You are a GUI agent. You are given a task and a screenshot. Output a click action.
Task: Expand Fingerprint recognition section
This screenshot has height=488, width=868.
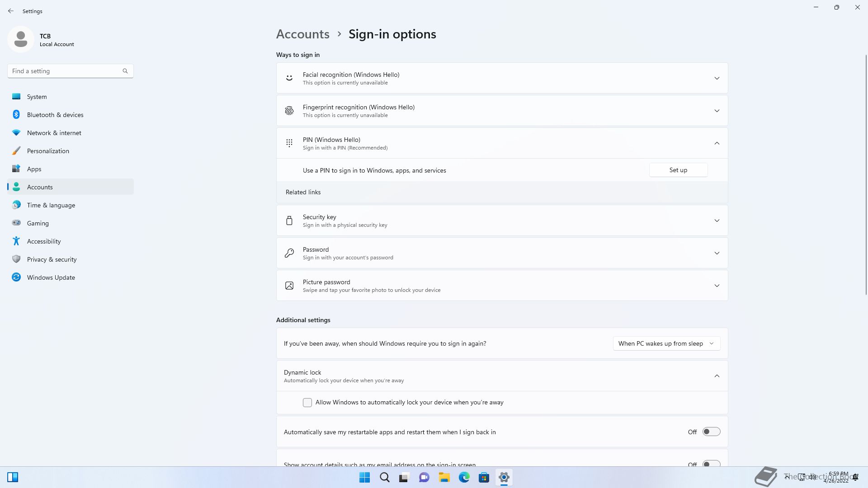click(717, 111)
